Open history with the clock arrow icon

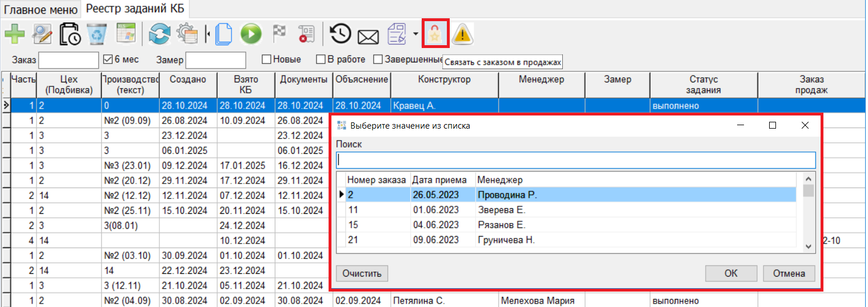[x=341, y=34]
